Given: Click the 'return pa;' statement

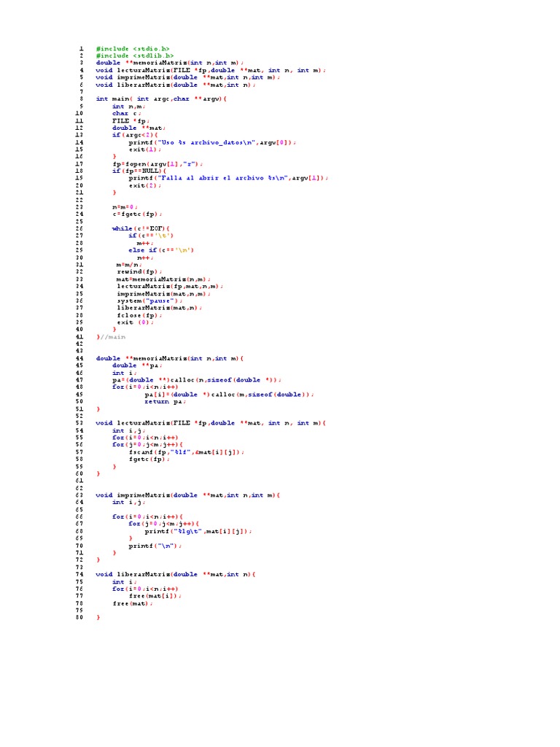Looking at the screenshot, I should (166, 402).
